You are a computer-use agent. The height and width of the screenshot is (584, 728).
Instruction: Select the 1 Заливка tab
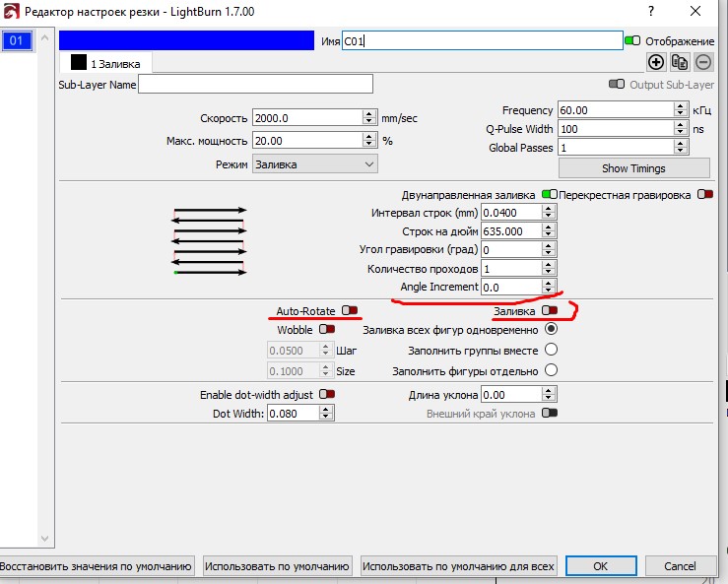click(106, 63)
